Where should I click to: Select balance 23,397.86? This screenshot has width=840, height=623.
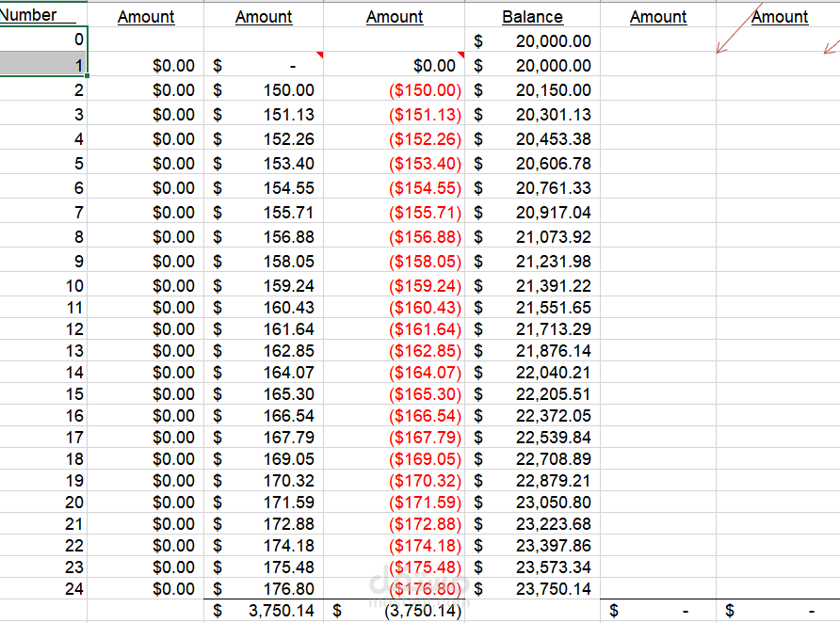532,546
